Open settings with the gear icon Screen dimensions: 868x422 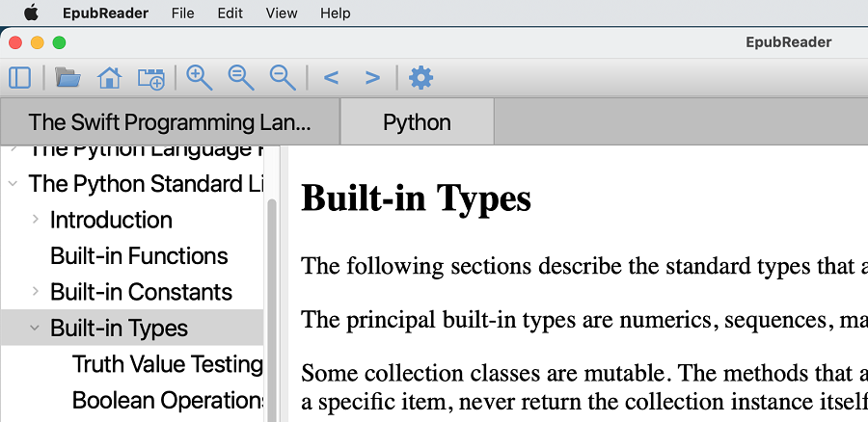pos(420,77)
